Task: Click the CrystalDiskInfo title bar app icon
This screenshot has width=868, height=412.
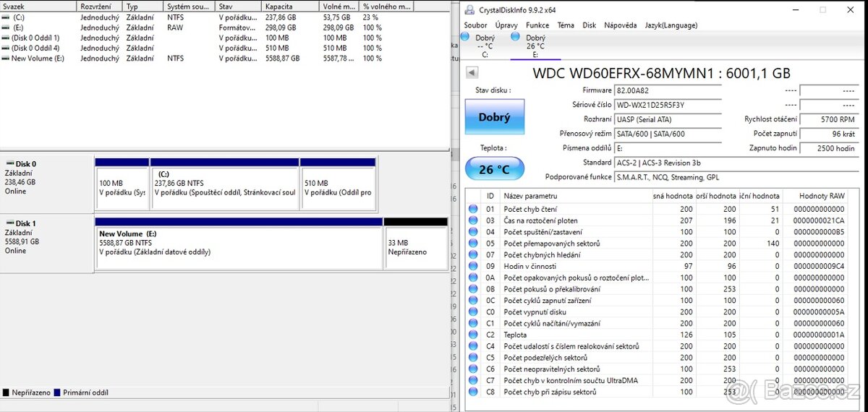Action: pos(469,10)
